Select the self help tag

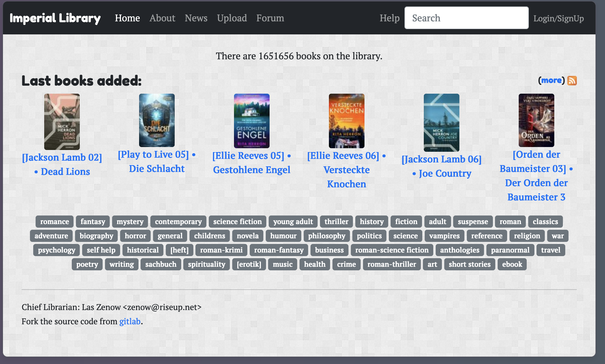(101, 250)
